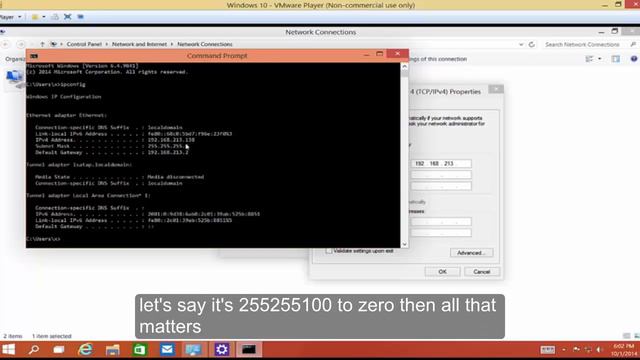Click Control Panel in the breadcrumb

(84, 44)
